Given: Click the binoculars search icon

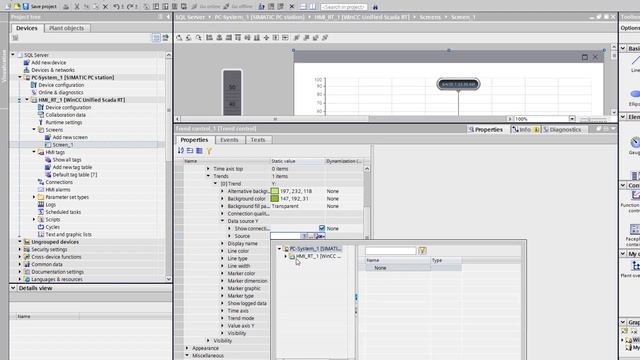Looking at the screenshot, I should click(x=376, y=7).
